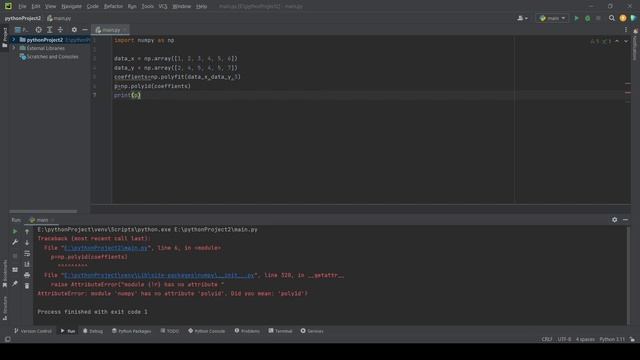
Task: Click main.py breadcrumb in navigation bar
Action: click(59, 18)
